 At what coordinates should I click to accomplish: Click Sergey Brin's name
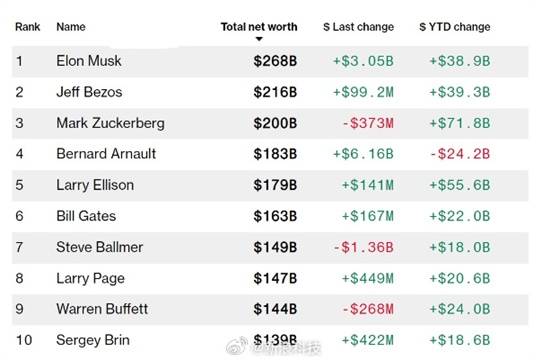[x=93, y=340]
